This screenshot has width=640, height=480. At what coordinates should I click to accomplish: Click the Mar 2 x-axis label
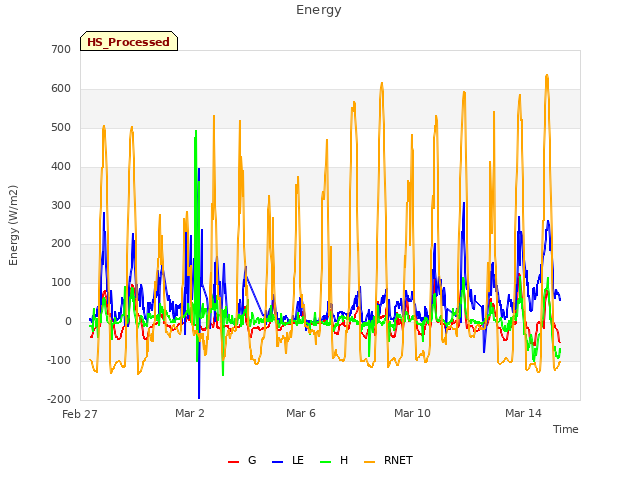pos(190,413)
